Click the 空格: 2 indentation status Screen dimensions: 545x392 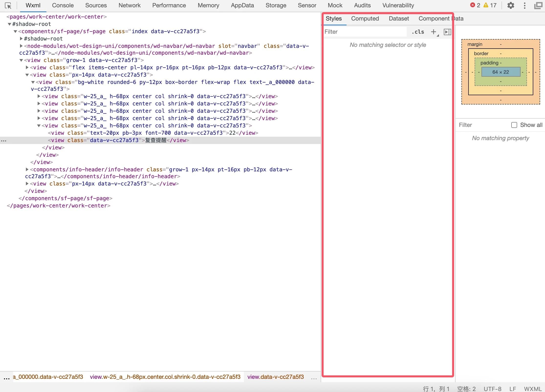[x=466, y=389]
